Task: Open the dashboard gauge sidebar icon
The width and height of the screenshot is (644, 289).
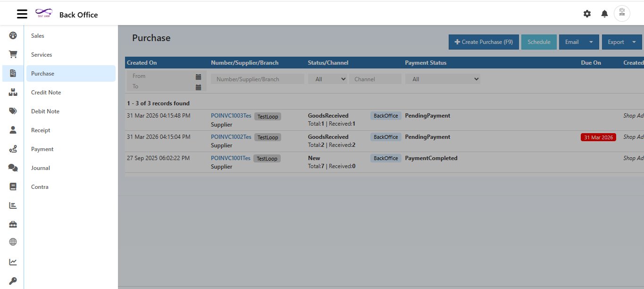Action: click(x=13, y=35)
